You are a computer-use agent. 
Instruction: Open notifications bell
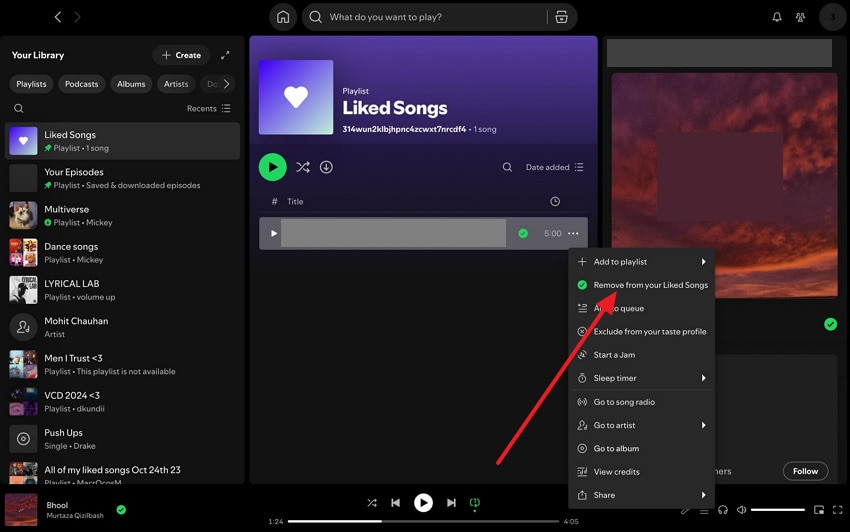pos(777,17)
